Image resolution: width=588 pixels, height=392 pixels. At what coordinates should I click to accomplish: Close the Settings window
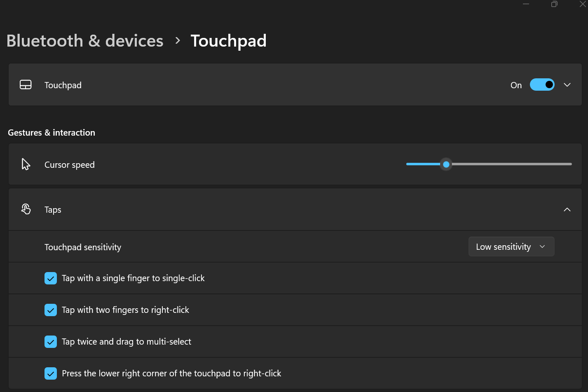tap(583, 4)
